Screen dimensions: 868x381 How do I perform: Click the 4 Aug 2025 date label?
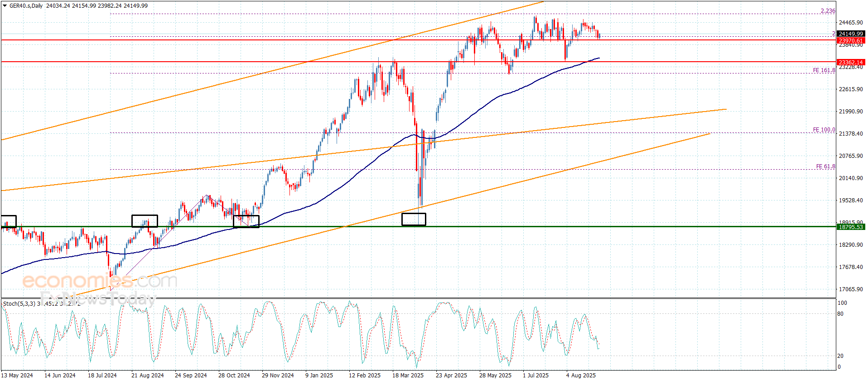tap(581, 376)
